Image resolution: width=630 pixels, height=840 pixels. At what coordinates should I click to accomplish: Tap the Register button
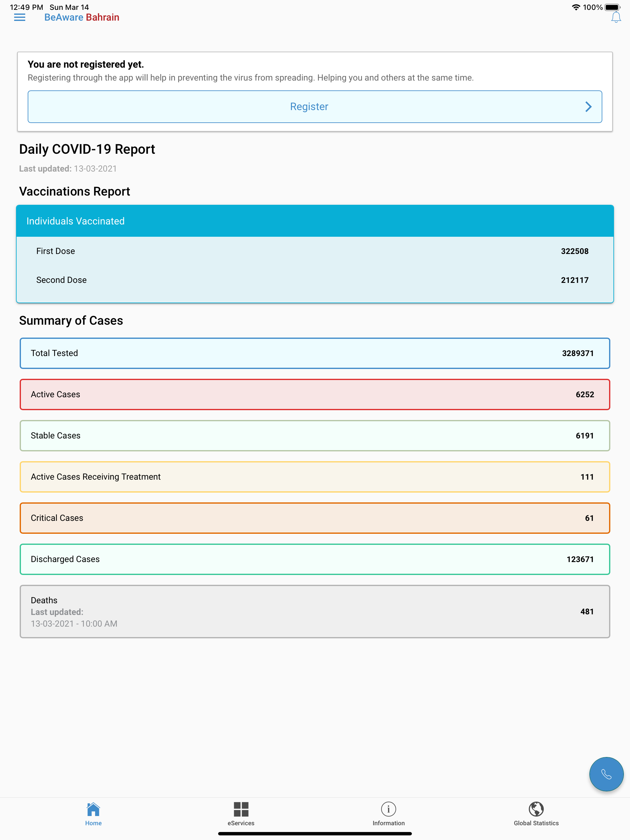309,107
